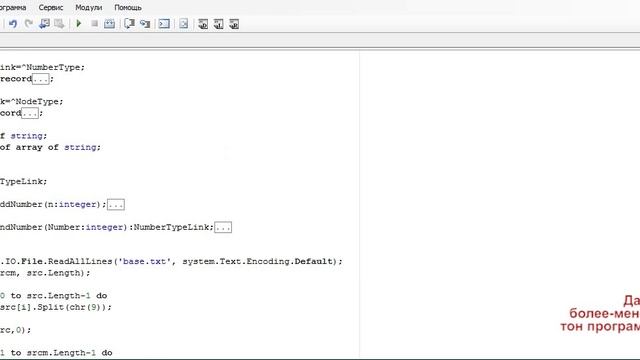Compile the program
Viewport: 640px width, 360px height.
click(x=109, y=24)
